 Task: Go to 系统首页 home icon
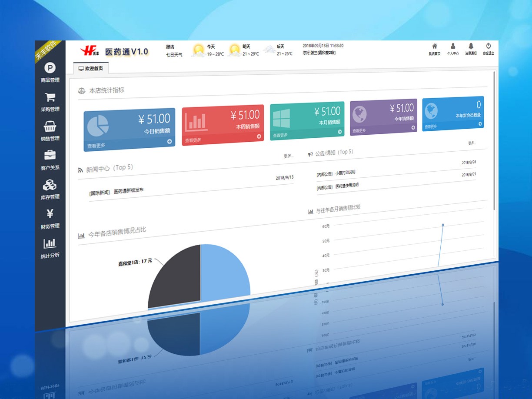(x=434, y=46)
